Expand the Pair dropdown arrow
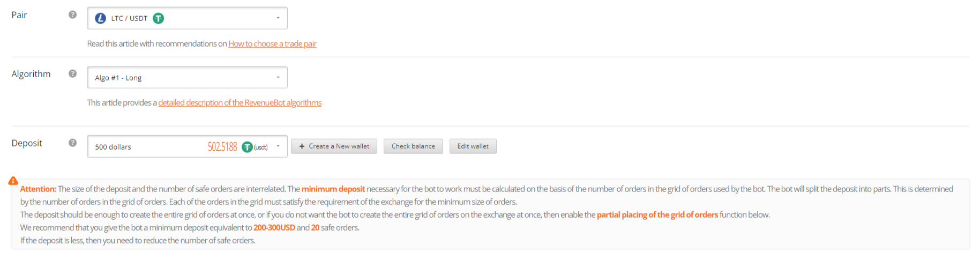Screen dimensions: 980x259 278,18
